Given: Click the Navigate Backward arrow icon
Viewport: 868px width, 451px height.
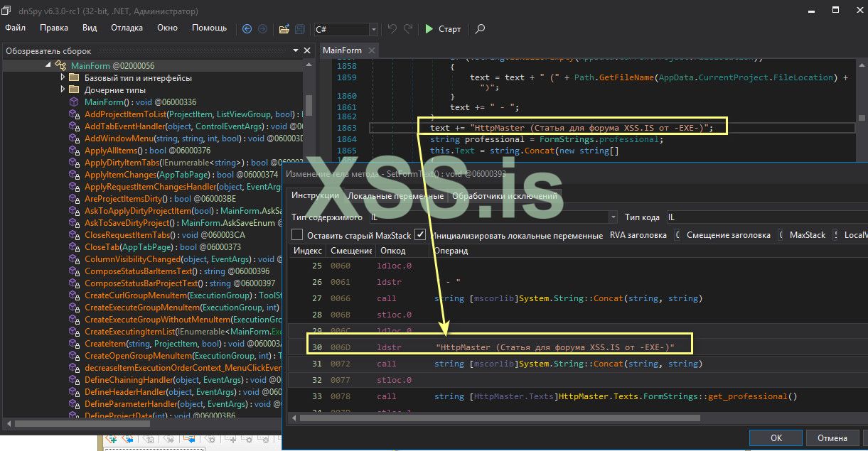Looking at the screenshot, I should click(x=247, y=29).
